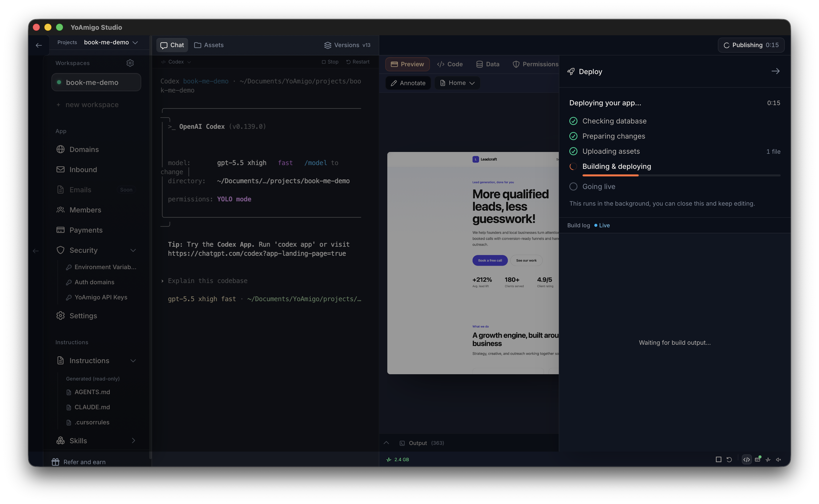This screenshot has width=819, height=504.
Task: Click the stop square icon in the bottom bar
Action: point(718,459)
